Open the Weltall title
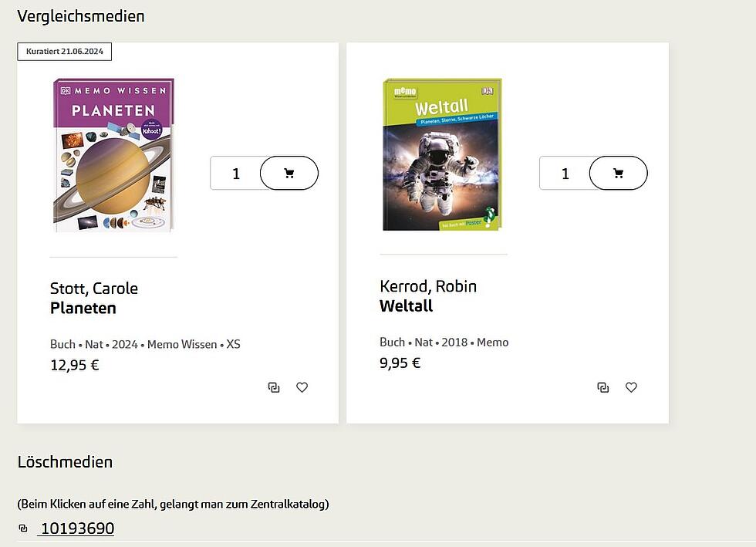This screenshot has height=547, width=756. (x=406, y=306)
